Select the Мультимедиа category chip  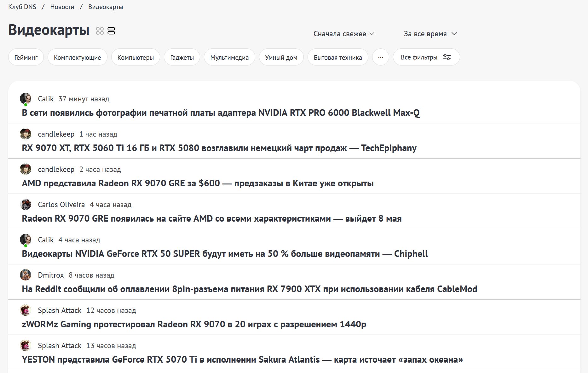click(229, 57)
